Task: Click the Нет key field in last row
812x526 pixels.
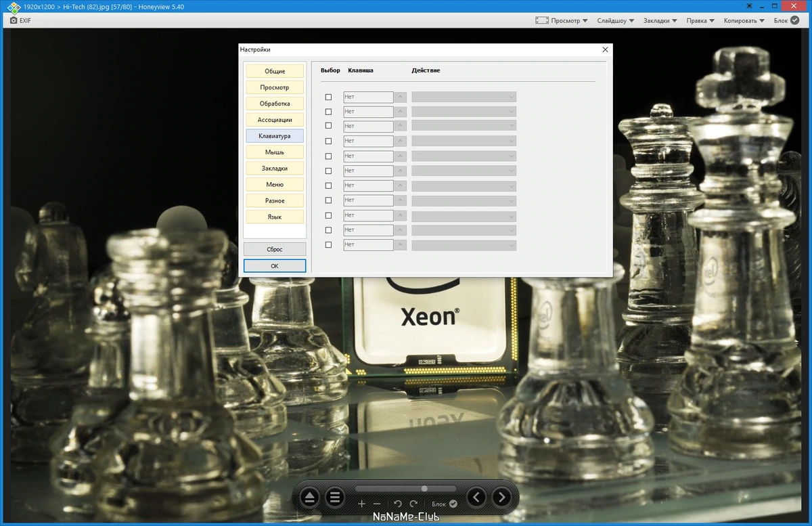Action: (368, 244)
